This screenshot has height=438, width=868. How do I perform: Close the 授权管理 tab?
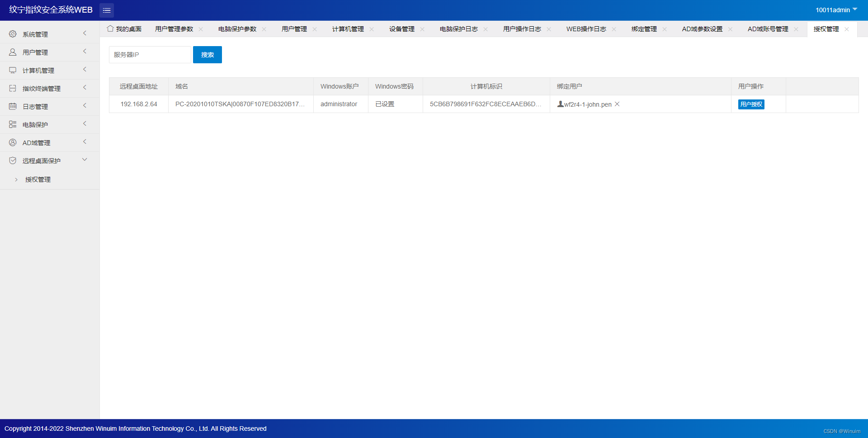[x=847, y=29]
